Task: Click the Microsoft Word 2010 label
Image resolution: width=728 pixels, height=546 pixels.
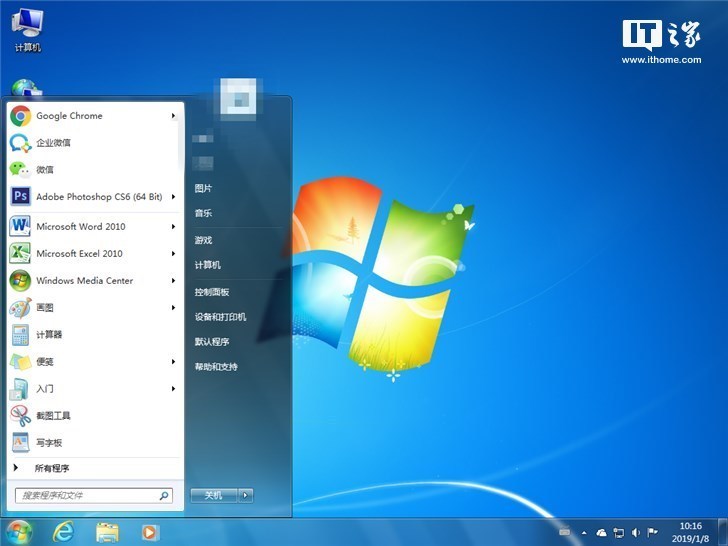Action: [x=81, y=226]
